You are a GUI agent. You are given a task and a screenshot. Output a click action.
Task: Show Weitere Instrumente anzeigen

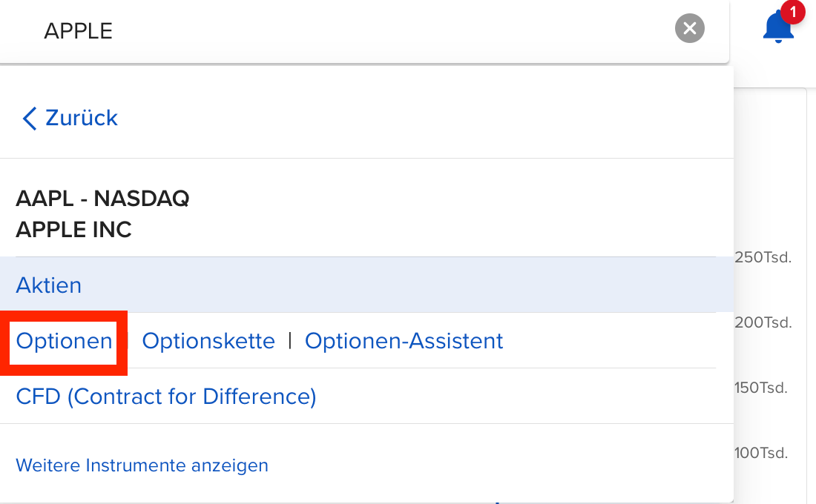[x=142, y=465]
